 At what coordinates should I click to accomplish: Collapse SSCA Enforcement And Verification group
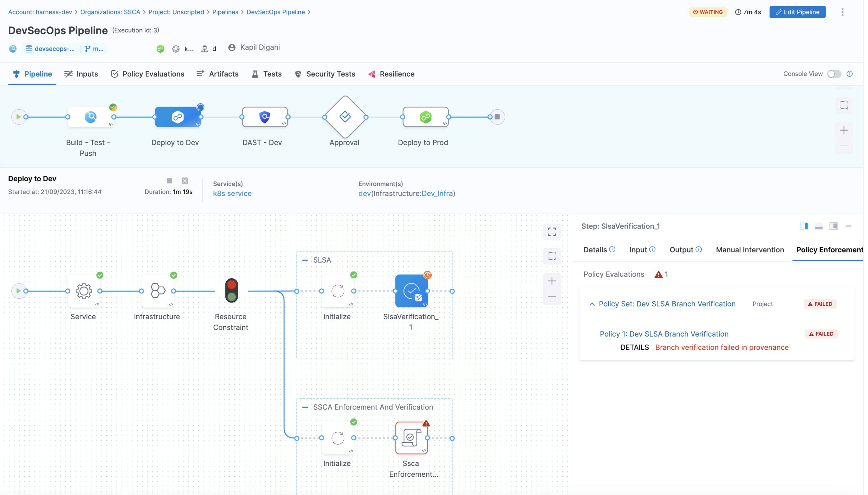pos(305,407)
